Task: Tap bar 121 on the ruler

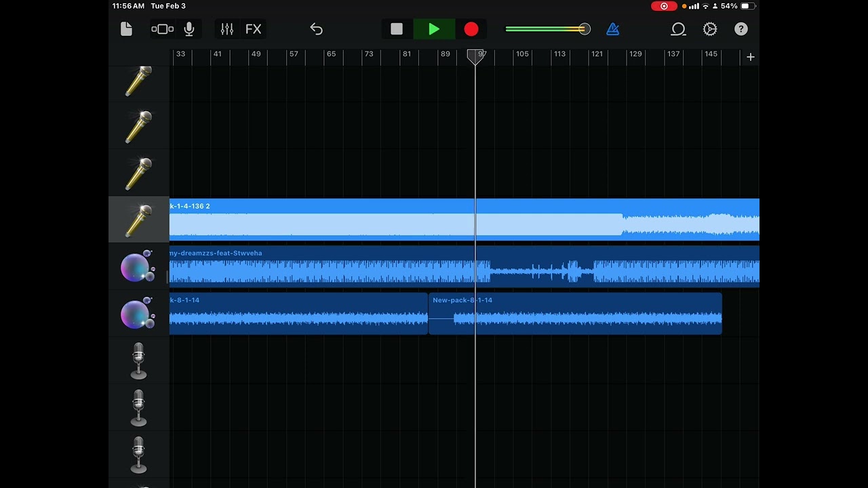Action: pos(597,54)
